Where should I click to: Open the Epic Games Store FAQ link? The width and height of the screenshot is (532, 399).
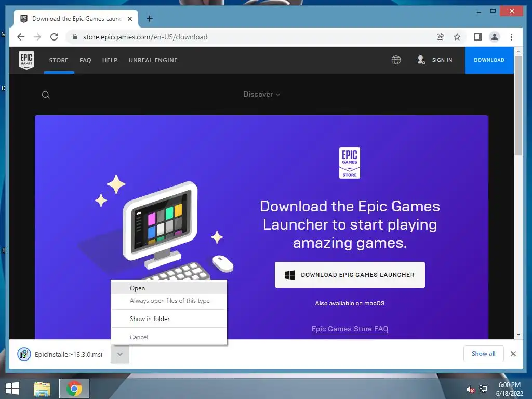[350, 329]
